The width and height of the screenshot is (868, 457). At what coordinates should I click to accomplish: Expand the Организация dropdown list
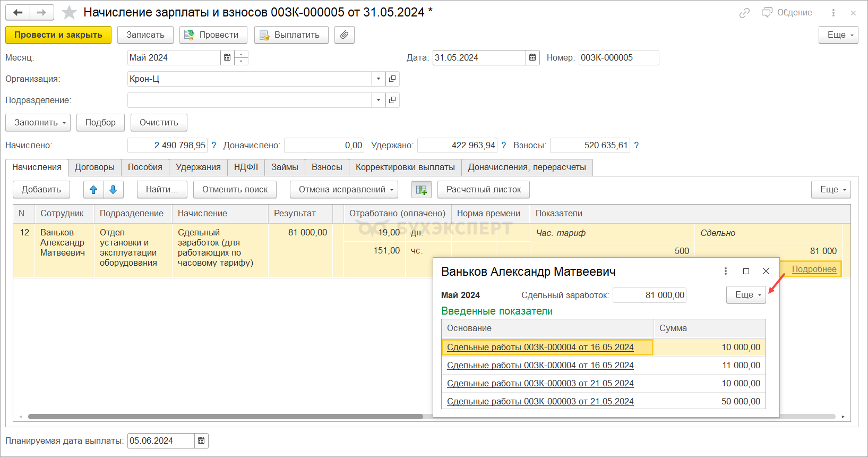click(378, 79)
